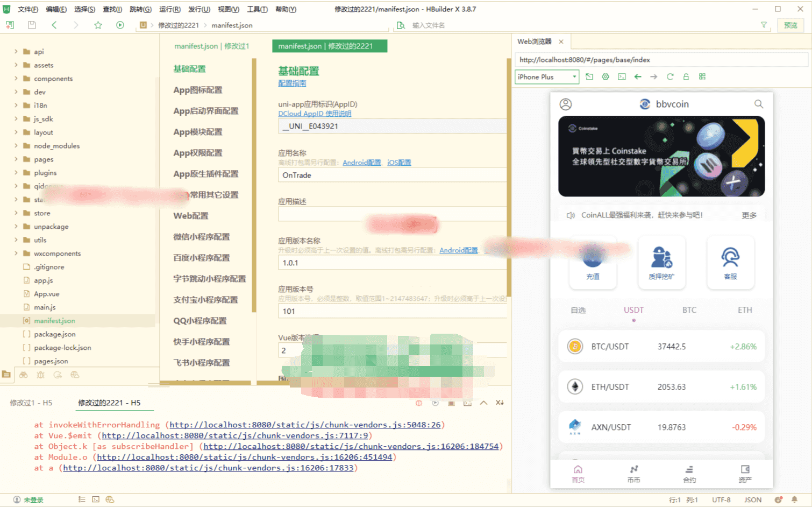Click the BTC/USDT market row
812x507 pixels.
[x=661, y=347]
